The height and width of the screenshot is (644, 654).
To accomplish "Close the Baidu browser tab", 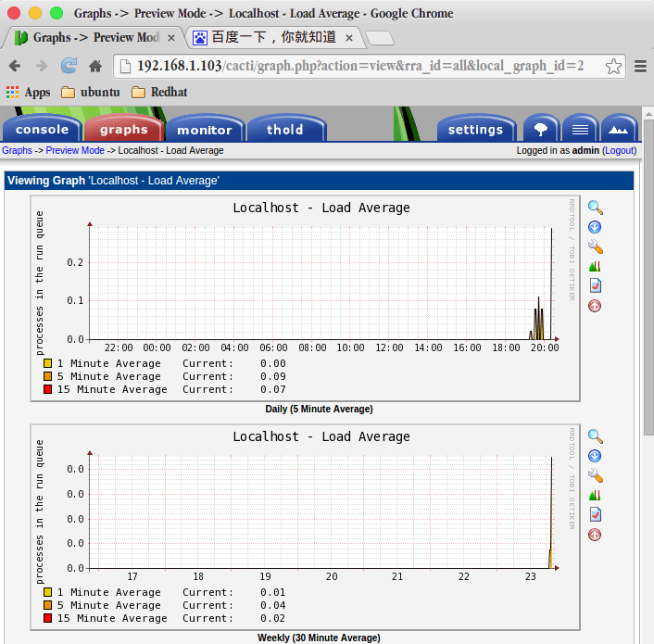I will click(349, 38).
